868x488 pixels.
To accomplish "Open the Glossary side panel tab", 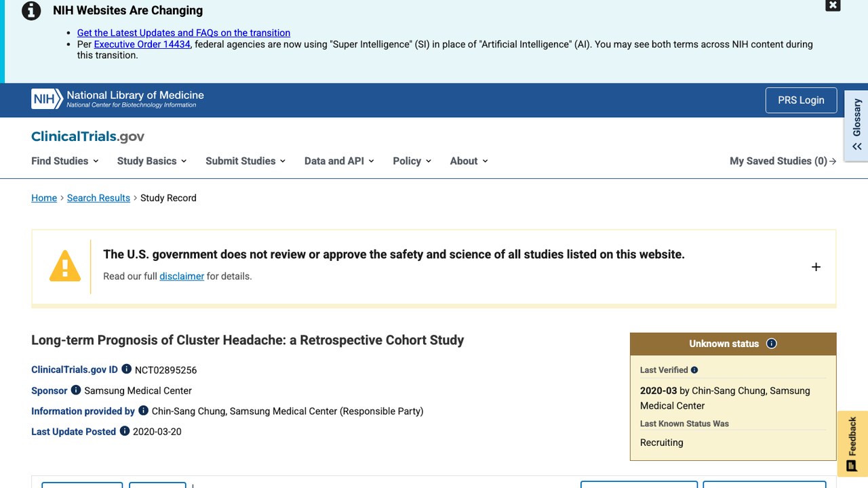I will tap(856, 126).
